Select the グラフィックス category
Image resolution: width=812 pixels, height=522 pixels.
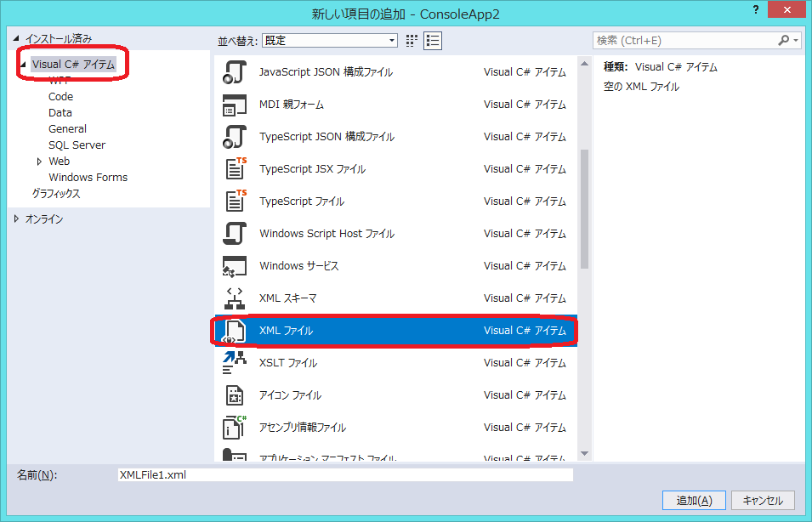pyautogui.click(x=56, y=194)
